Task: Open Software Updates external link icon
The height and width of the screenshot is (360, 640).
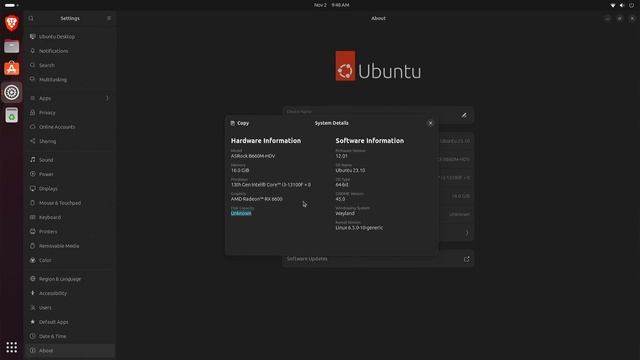Action: 467,259
